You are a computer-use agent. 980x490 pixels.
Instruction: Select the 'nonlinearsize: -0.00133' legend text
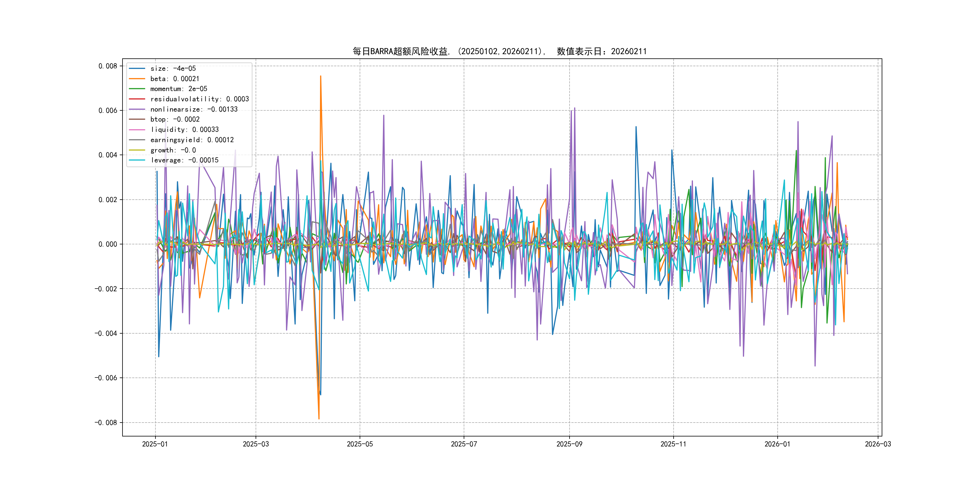coord(194,109)
